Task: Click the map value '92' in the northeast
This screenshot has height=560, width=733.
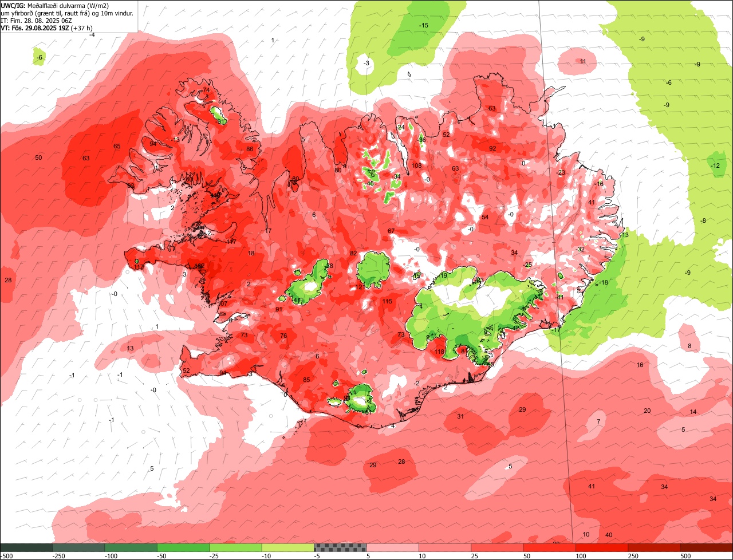Action: pyautogui.click(x=492, y=148)
